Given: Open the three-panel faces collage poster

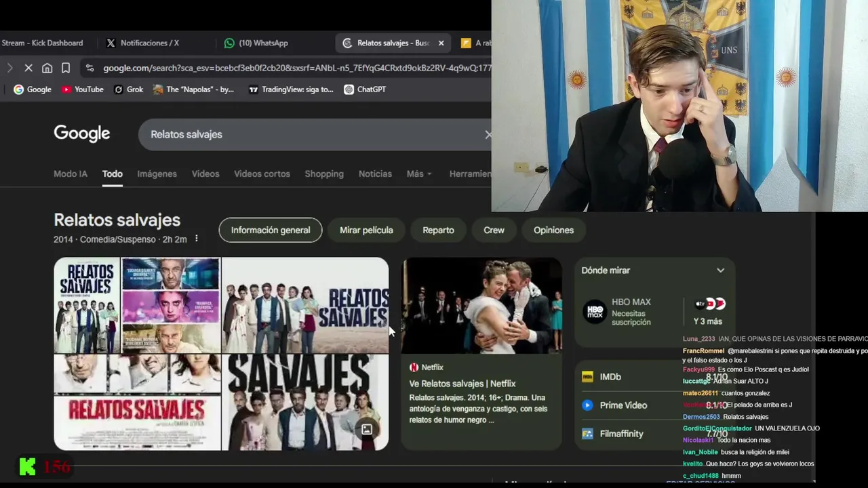Looking at the screenshot, I should point(171,305).
